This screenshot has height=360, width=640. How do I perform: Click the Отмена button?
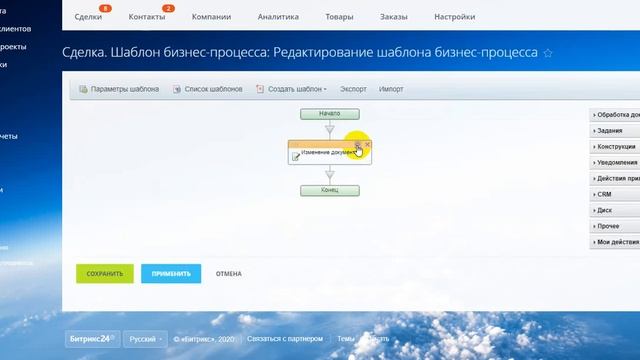tap(229, 274)
